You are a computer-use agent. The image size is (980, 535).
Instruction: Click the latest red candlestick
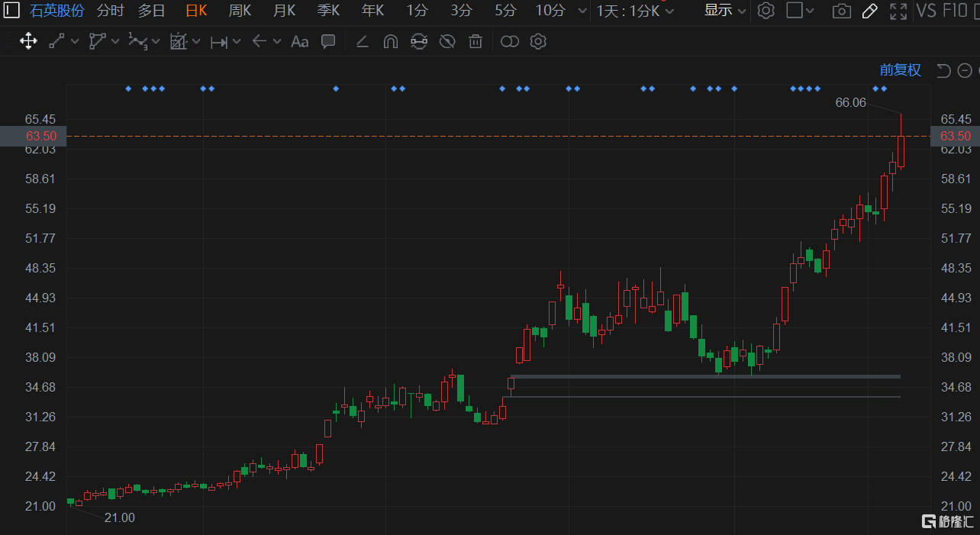(x=901, y=151)
